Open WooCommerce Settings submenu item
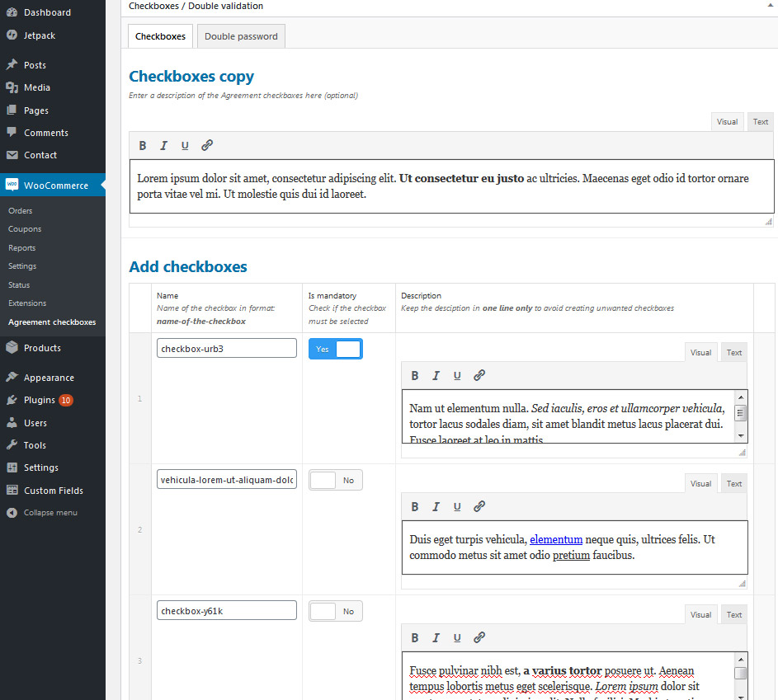Image resolution: width=778 pixels, height=700 pixels. (22, 266)
